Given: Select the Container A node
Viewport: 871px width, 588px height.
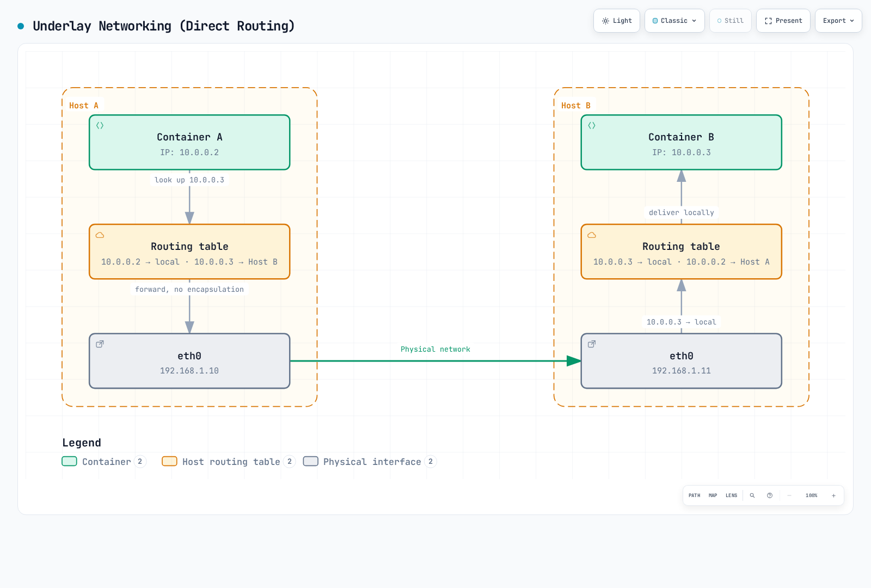Looking at the screenshot, I should coord(189,143).
